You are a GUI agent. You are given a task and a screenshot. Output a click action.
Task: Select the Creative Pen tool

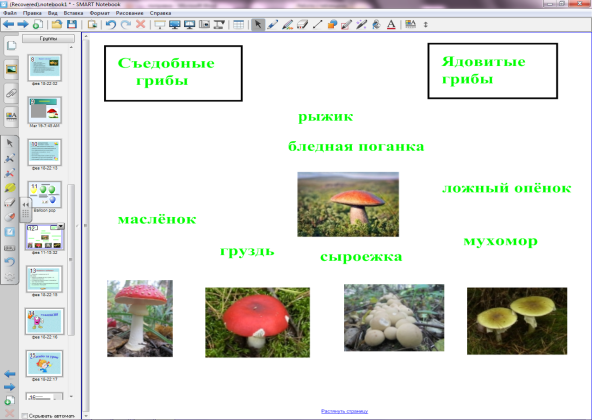tap(287, 25)
